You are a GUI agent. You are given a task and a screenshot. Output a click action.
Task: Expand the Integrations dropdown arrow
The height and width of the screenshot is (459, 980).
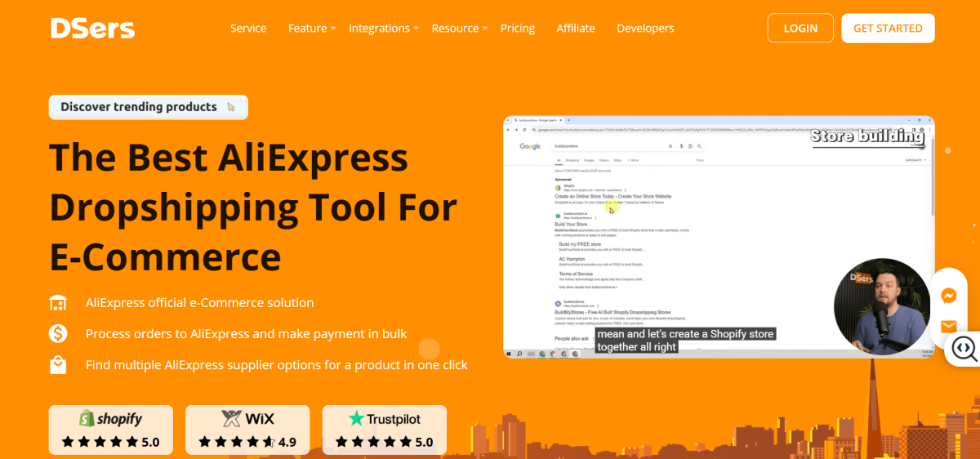[x=416, y=29]
